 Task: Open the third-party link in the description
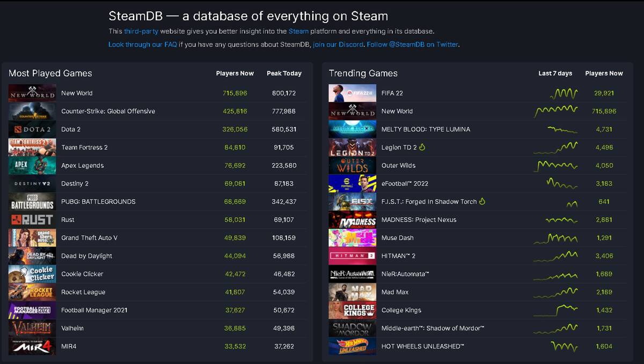(141, 32)
